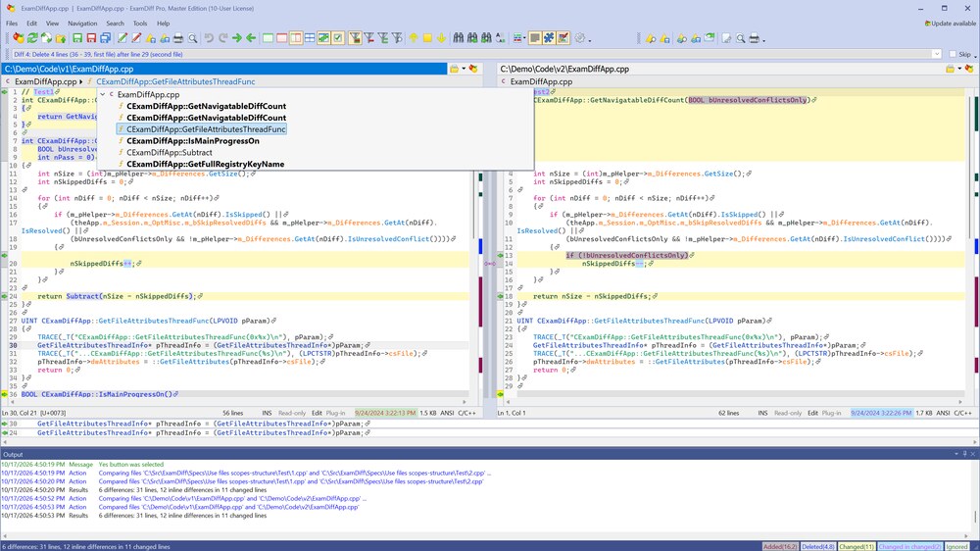Viewport: 980px width, 551px height.
Task: Open the Navigation menu
Action: tap(82, 24)
